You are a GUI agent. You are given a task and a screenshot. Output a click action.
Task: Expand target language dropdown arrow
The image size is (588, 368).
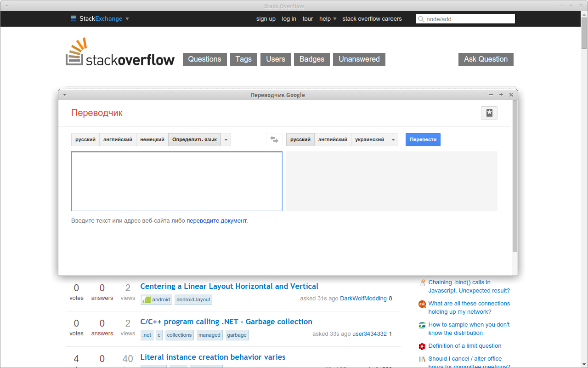[393, 139]
